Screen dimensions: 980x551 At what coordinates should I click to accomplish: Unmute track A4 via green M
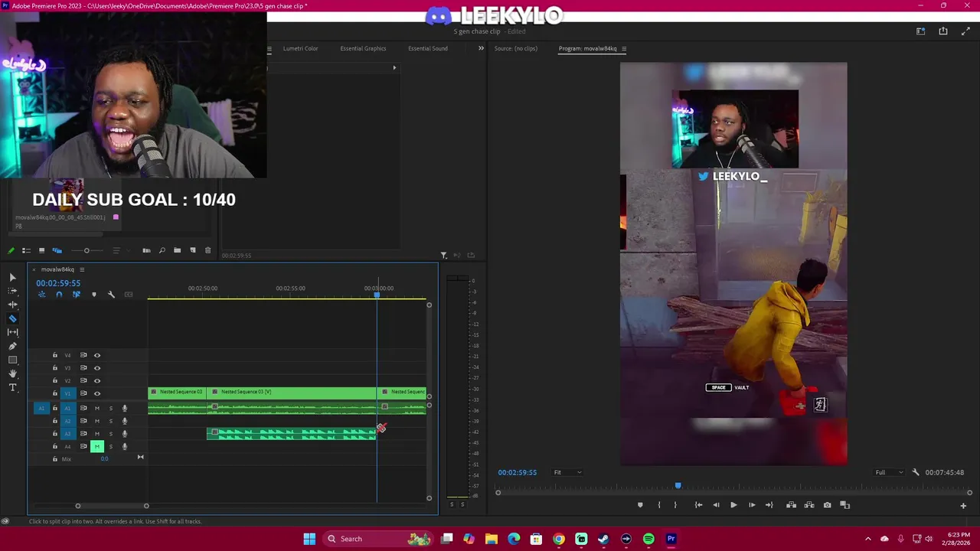[x=97, y=446]
